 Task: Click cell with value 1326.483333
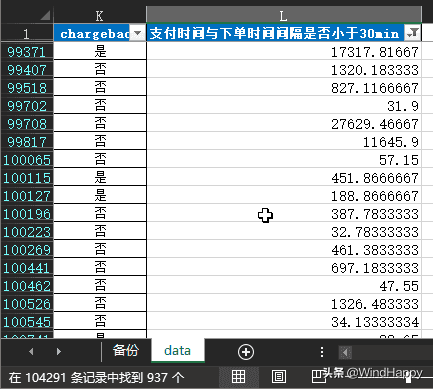click(x=284, y=304)
